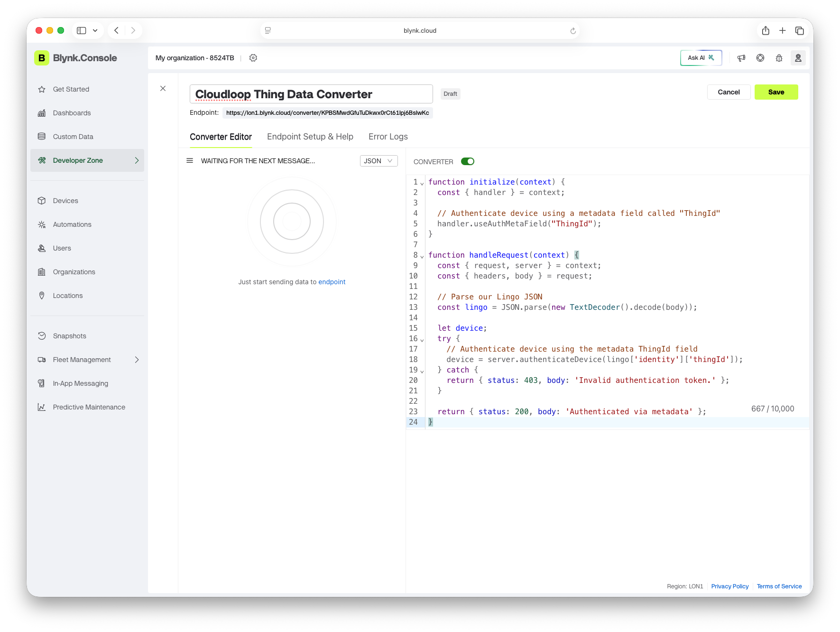
Task: Open the Dashboards chart icon
Action: point(42,113)
